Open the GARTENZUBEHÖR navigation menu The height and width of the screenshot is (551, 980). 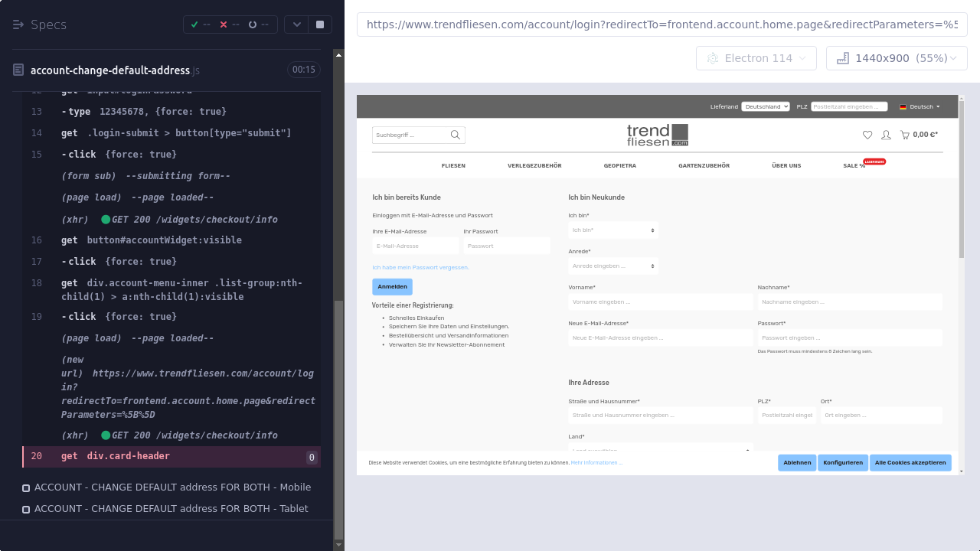point(704,166)
